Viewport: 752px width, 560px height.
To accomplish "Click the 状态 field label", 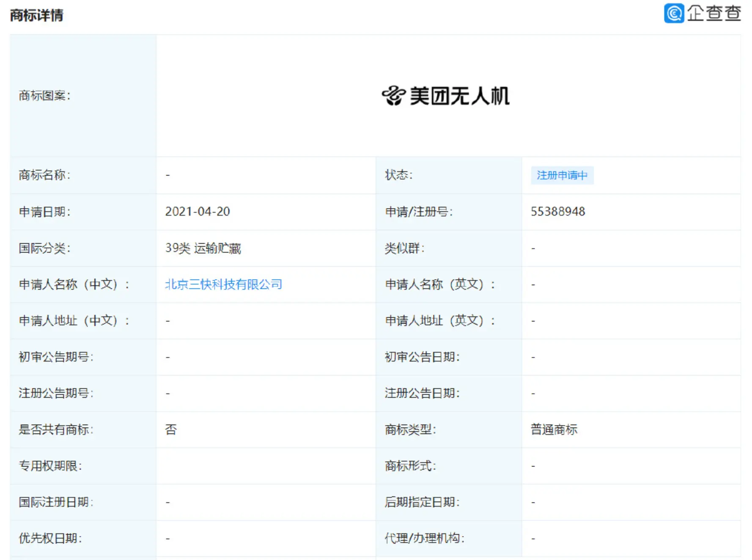I will tap(398, 175).
